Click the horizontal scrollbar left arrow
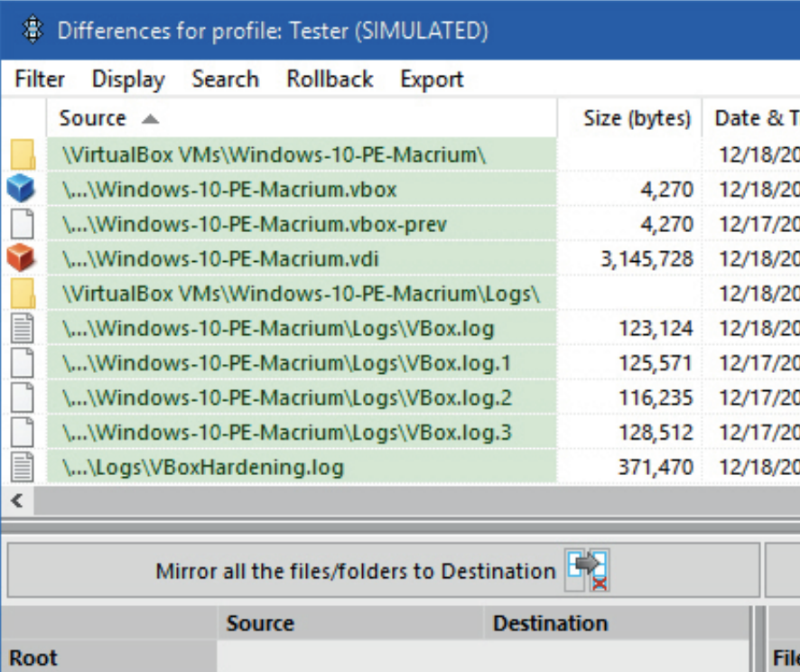This screenshot has width=800, height=672. [16, 499]
